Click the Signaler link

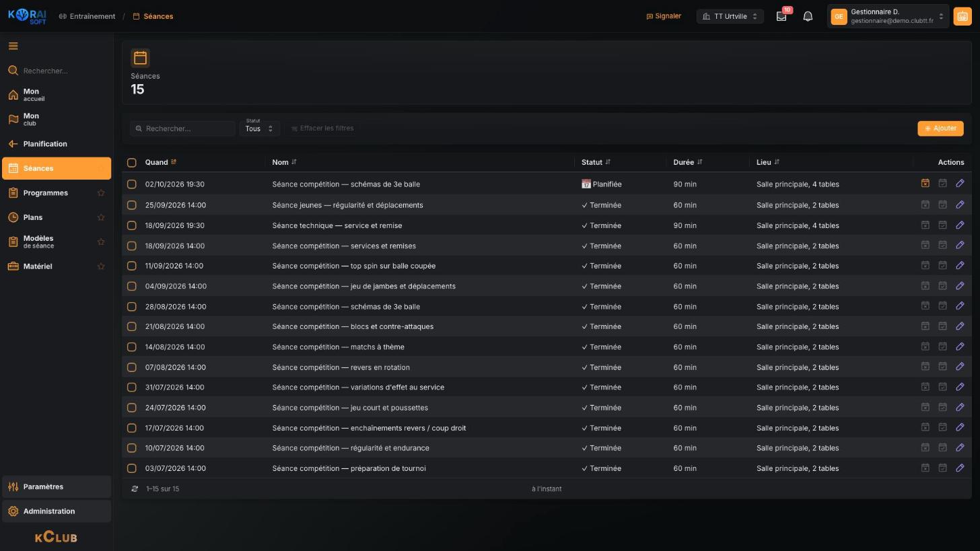(x=664, y=16)
